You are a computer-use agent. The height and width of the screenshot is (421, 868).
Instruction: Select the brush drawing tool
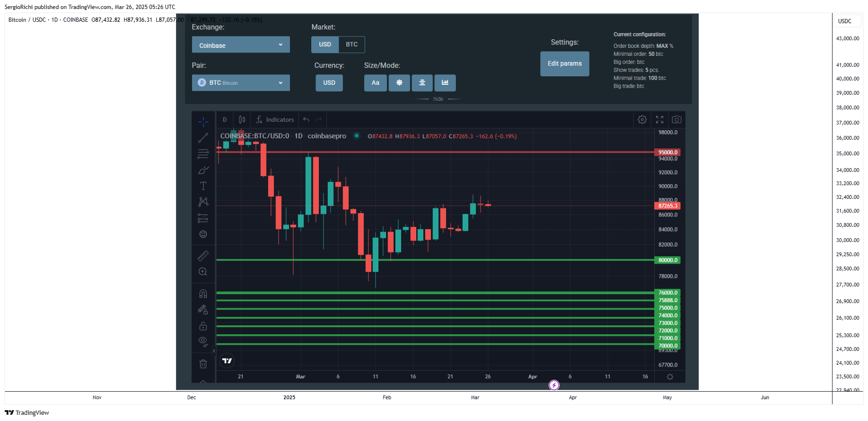click(x=203, y=170)
